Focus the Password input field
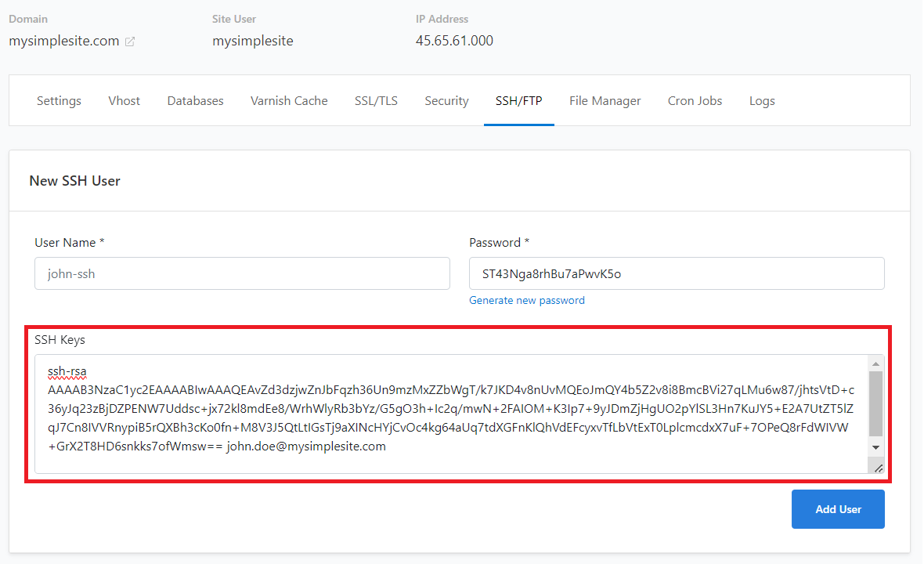The image size is (924, 564). pos(677,273)
